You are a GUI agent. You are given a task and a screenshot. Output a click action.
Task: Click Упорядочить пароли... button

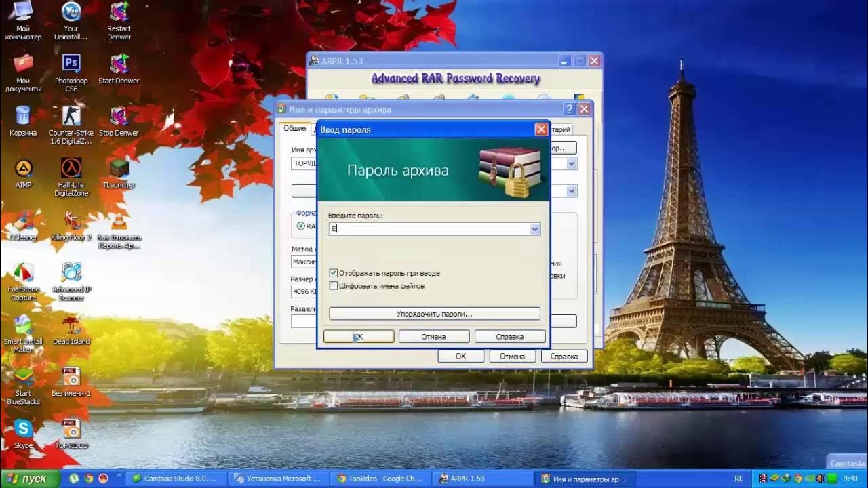(435, 314)
